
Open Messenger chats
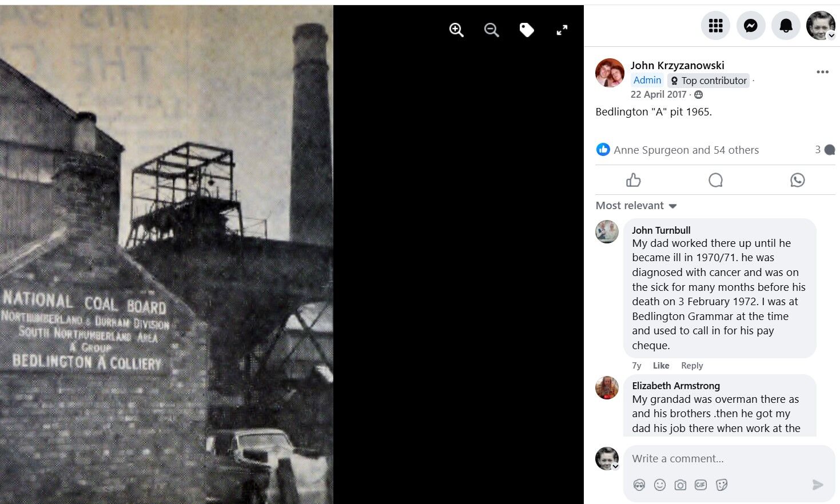[751, 26]
